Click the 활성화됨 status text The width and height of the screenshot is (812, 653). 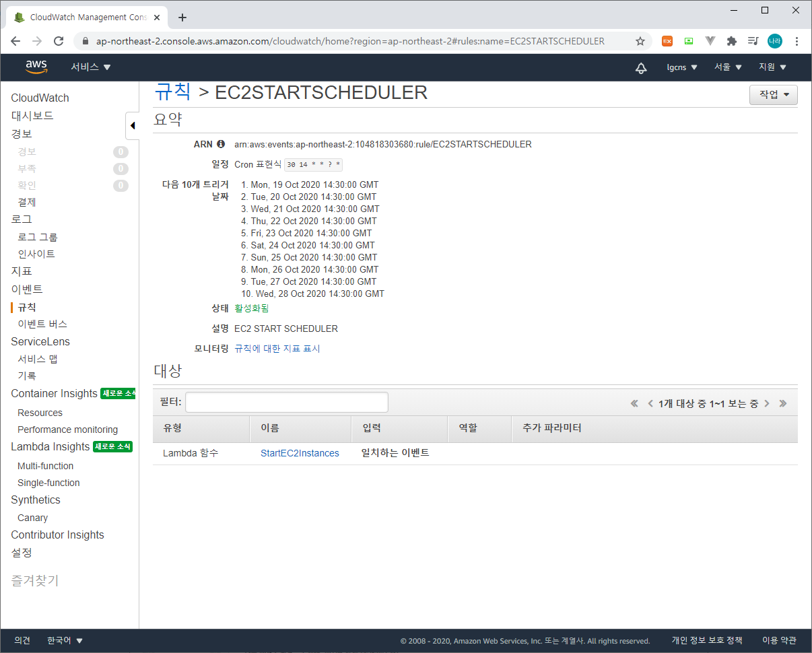252,308
